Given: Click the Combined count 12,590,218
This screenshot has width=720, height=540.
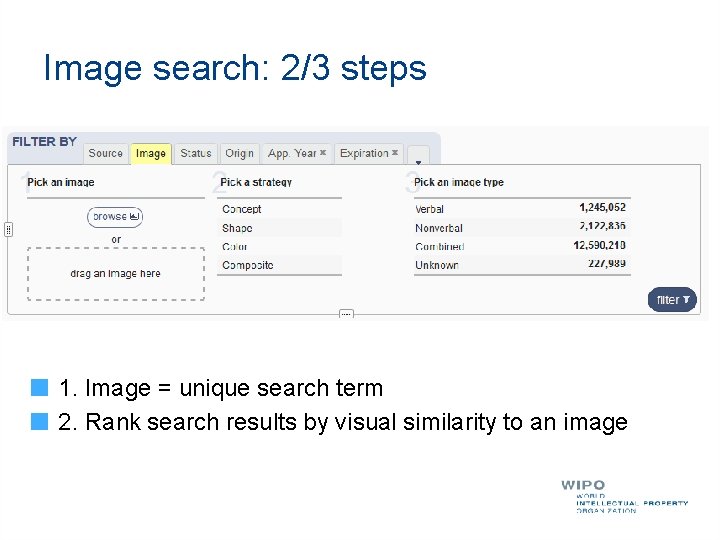Looking at the screenshot, I should 600,245.
